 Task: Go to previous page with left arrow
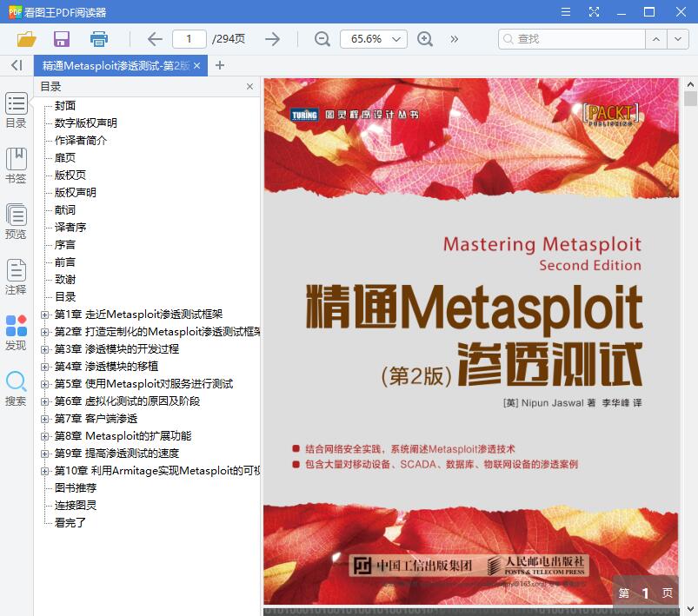(x=155, y=39)
